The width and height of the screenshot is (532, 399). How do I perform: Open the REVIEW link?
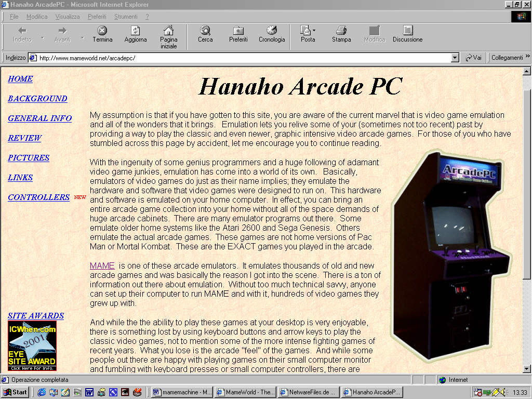(x=24, y=138)
